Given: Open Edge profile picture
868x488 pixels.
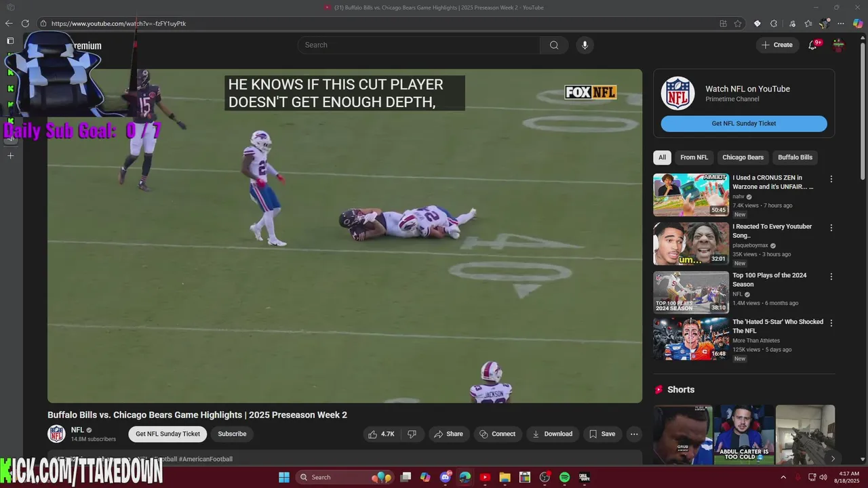Looking at the screenshot, I should pos(825,24).
